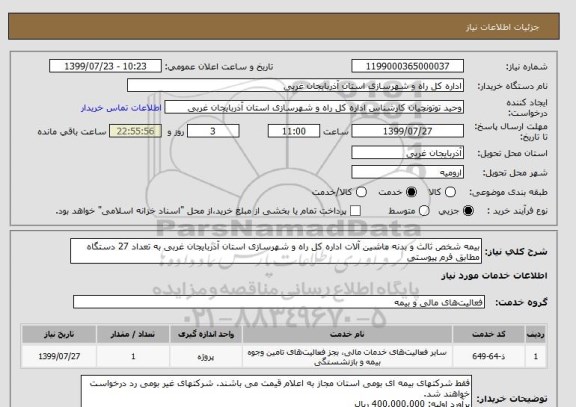Click the remaining days field showing 3
Viewport: 576px width, 407px height.
pyautogui.click(x=213, y=131)
